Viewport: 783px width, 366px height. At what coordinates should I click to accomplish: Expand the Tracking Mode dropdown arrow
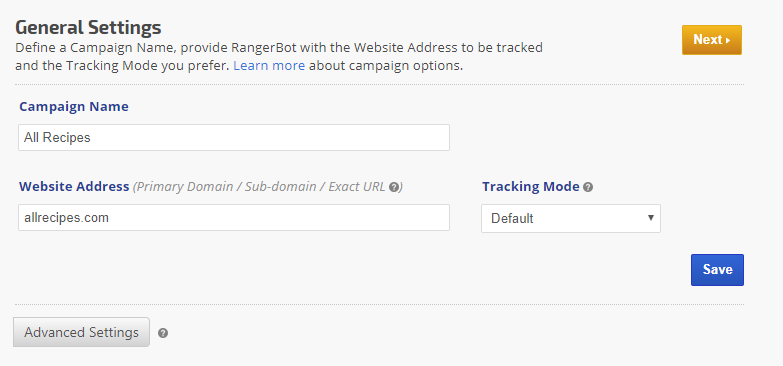[x=650, y=218]
